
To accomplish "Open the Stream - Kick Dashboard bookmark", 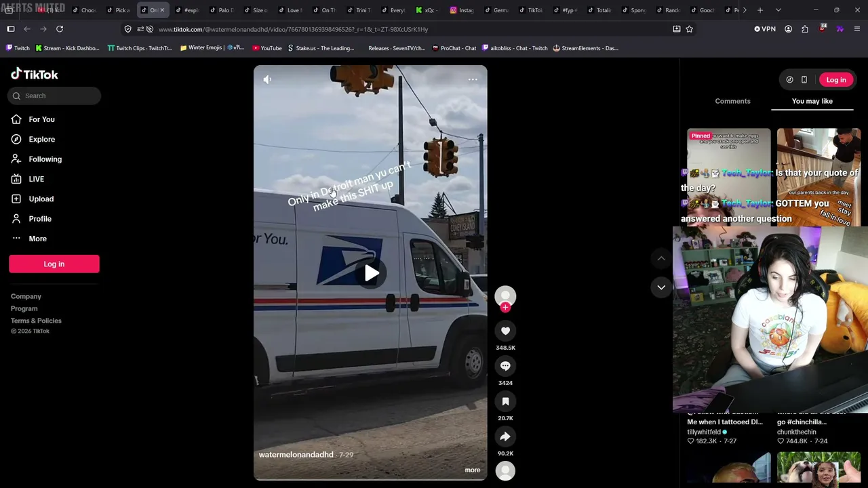I will (x=67, y=48).
